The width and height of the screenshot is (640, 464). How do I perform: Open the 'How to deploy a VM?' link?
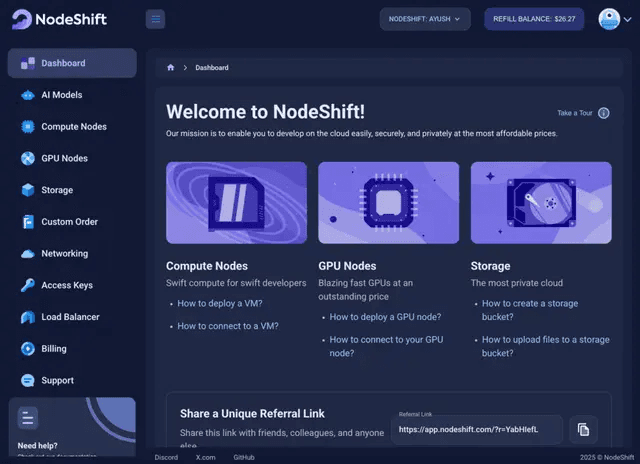pyautogui.click(x=220, y=304)
